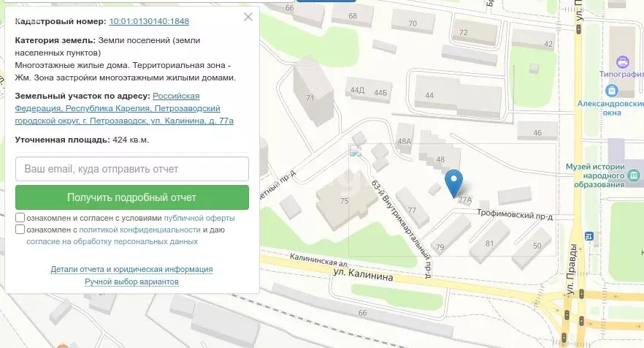Select building 44 on the map
This screenshot has width=644, height=348.
[x=458, y=95]
